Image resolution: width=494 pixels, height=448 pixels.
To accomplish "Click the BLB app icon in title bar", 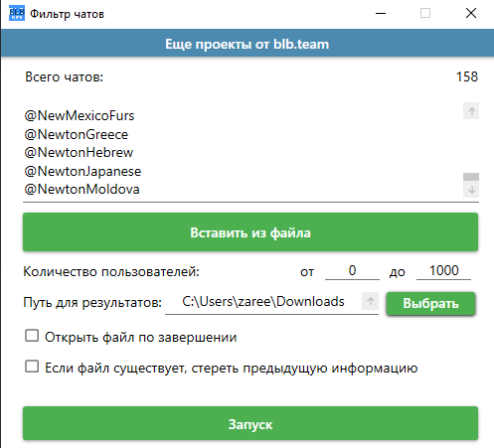I will pyautogui.click(x=17, y=14).
